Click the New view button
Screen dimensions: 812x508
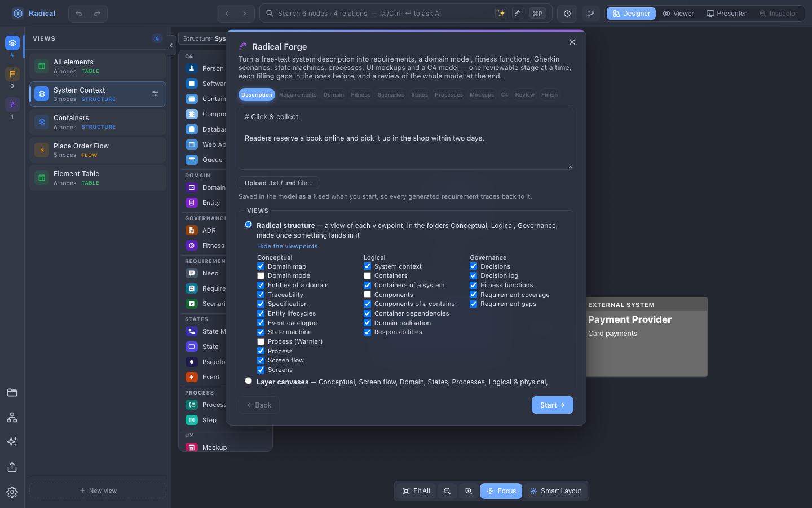pos(98,491)
